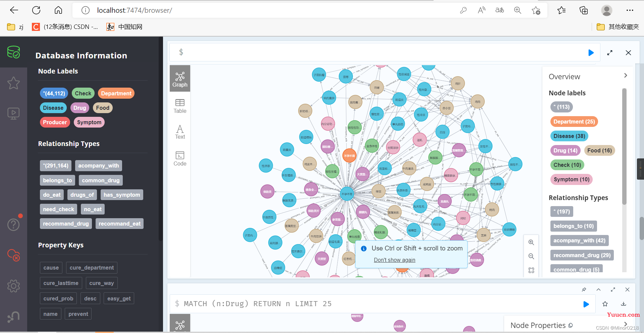Select the Disease node label in sidebar
The image size is (644, 333).
[x=53, y=108]
